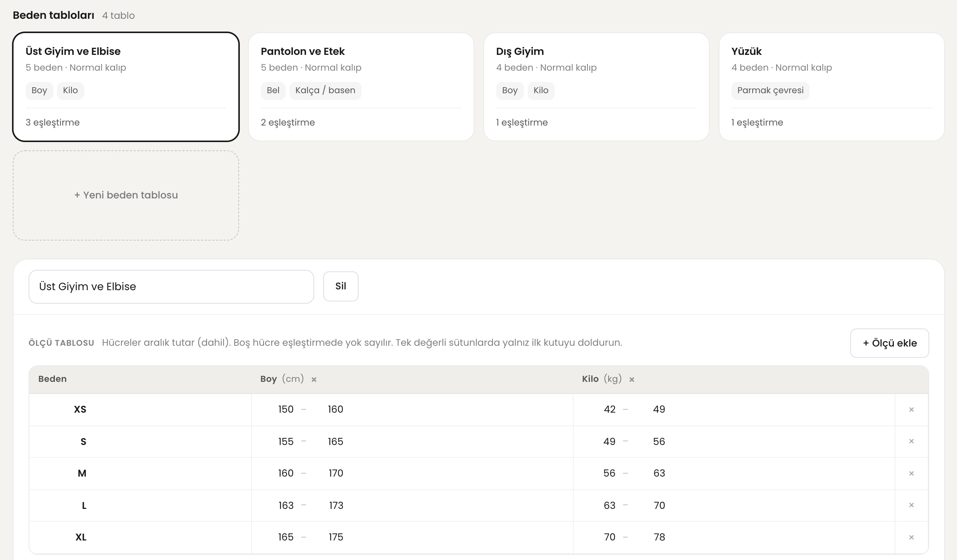
Task: Edit the XL size name cell
Action: pyautogui.click(x=81, y=537)
